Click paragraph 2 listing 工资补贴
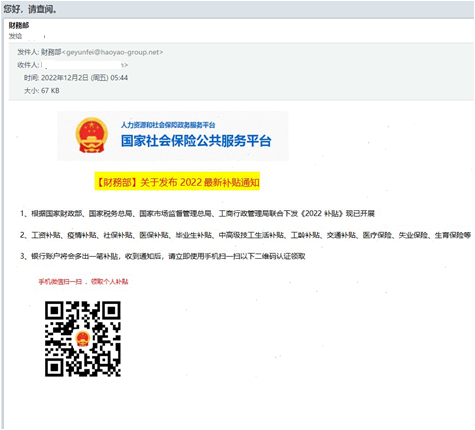 pos(245,235)
